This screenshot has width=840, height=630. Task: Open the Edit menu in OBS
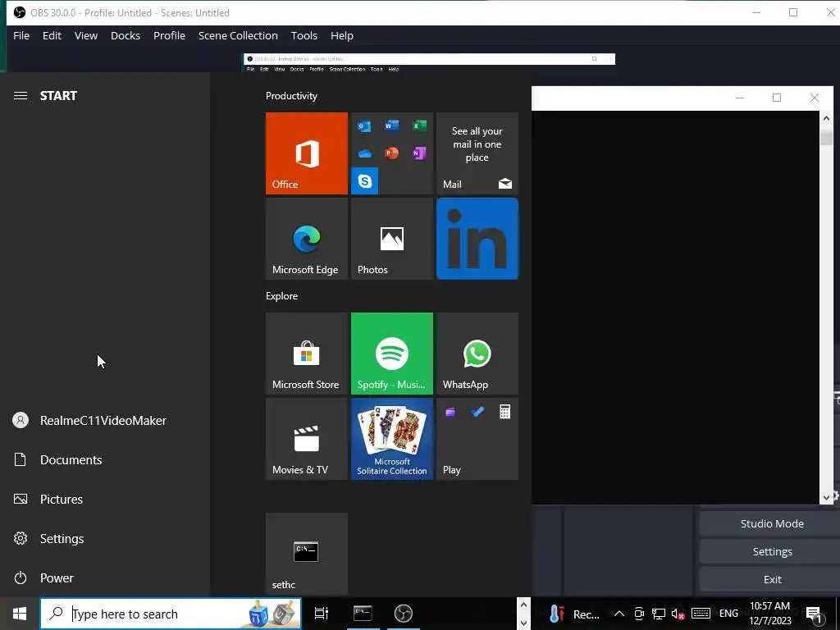[x=52, y=36]
